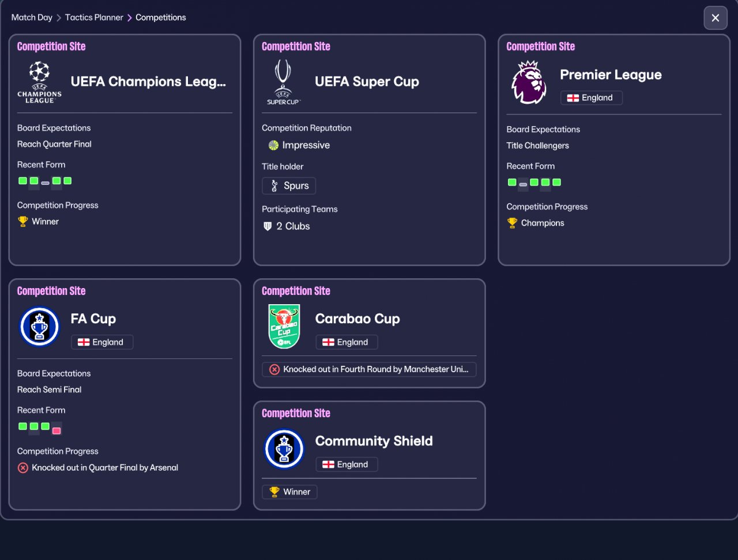Image resolution: width=738 pixels, height=560 pixels.
Task: Open the Premier League competition title
Action: (x=611, y=75)
